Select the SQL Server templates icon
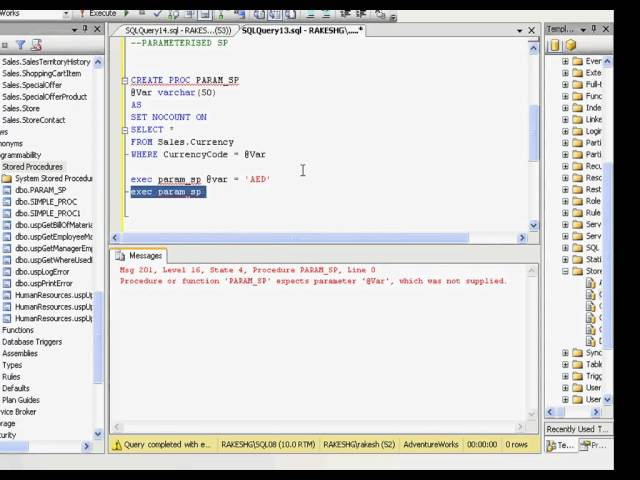This screenshot has width=640, height=480. (554, 45)
